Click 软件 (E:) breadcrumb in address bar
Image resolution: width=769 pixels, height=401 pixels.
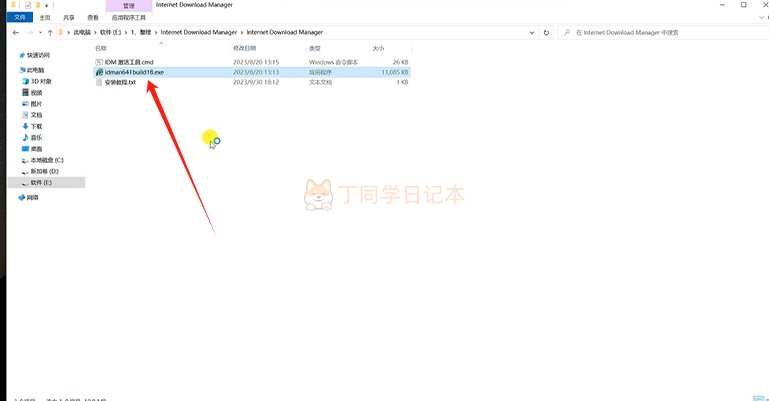tap(110, 32)
